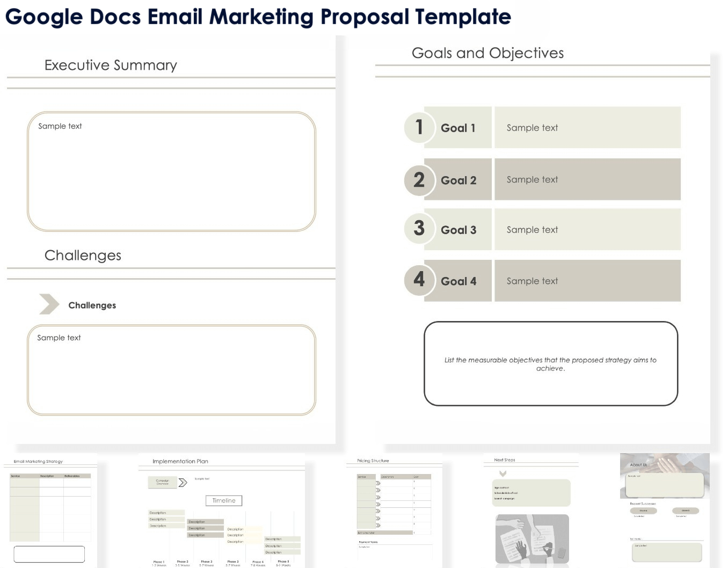Open the About Us page thumbnail
728x568 pixels.
tap(665, 510)
